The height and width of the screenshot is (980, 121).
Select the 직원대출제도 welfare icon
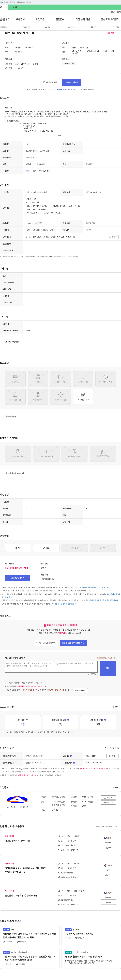coord(38,397)
